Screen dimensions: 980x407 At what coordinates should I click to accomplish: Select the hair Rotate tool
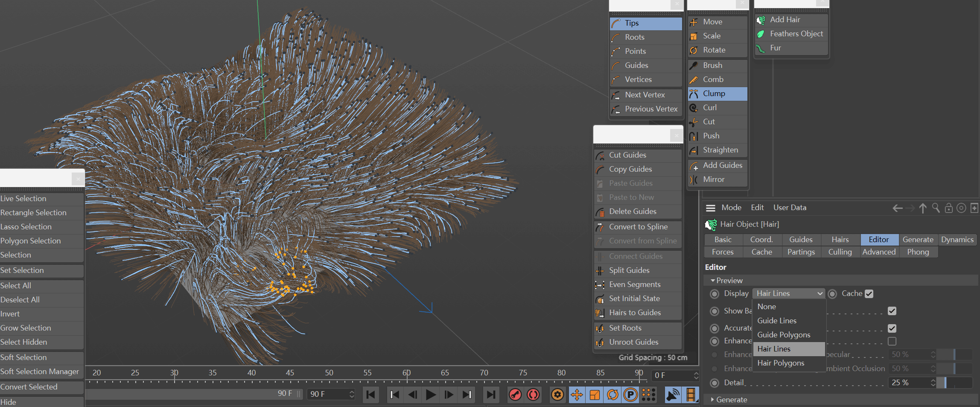(717, 50)
